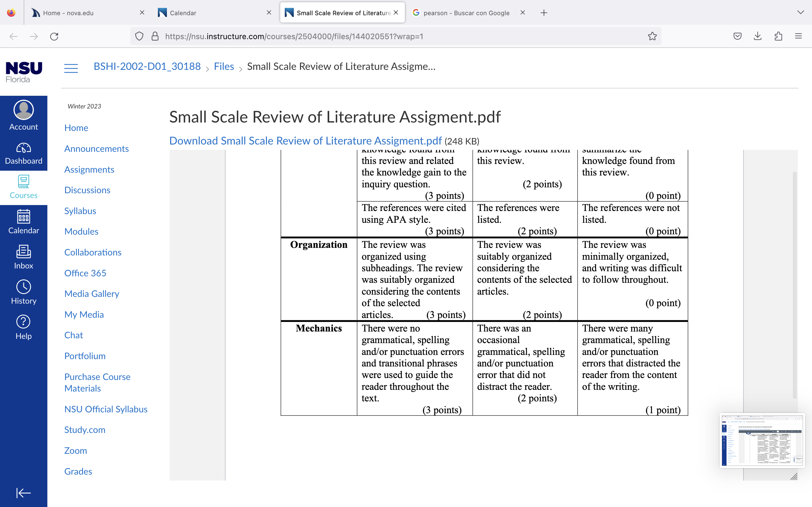
Task: Open the Help menu icon
Action: coord(23,327)
